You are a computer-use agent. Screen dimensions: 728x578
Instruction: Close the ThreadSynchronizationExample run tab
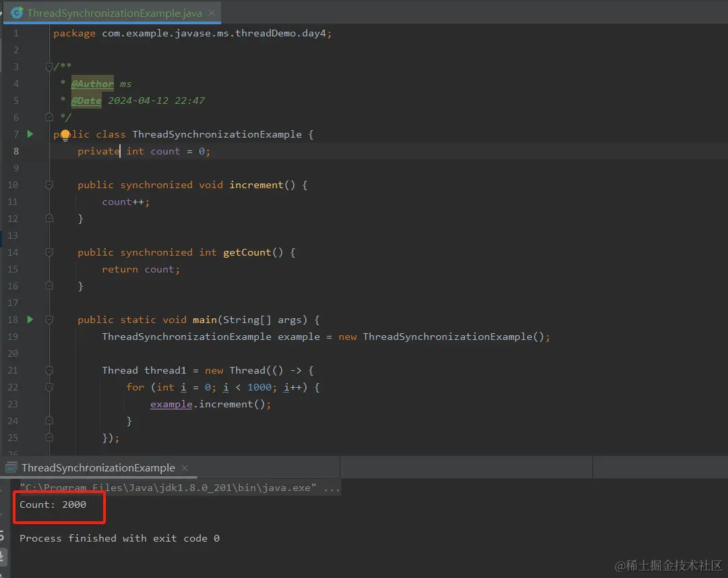[x=185, y=468]
